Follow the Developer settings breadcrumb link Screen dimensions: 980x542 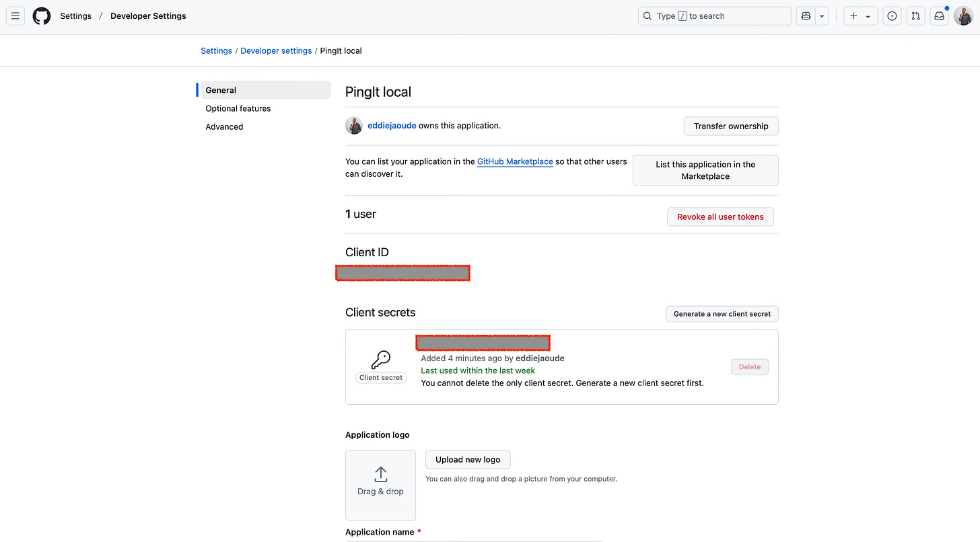coord(276,51)
